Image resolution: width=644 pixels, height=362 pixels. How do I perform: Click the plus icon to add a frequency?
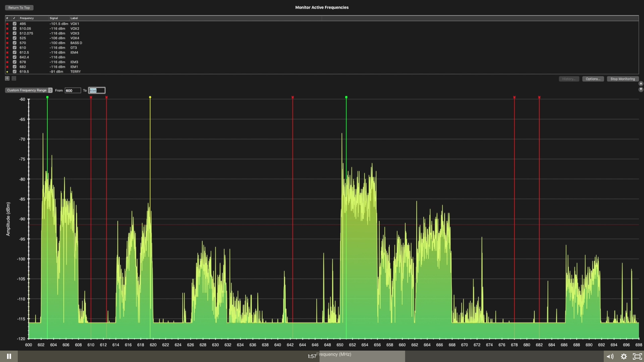click(7, 78)
